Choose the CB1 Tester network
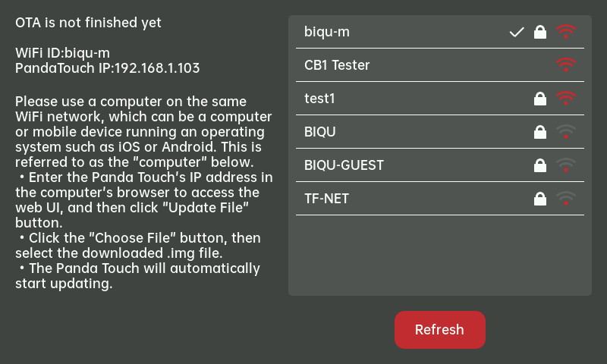 (x=337, y=65)
